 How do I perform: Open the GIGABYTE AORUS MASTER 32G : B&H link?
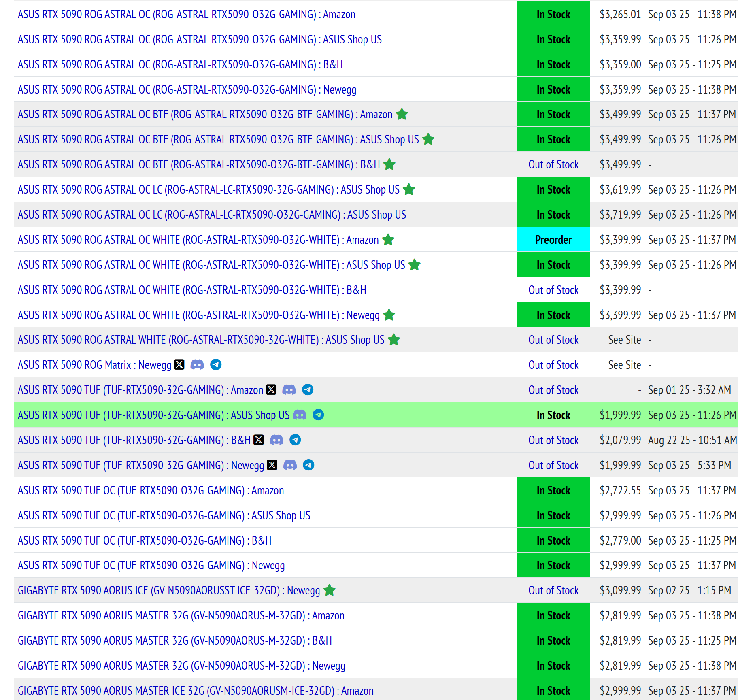click(x=175, y=640)
